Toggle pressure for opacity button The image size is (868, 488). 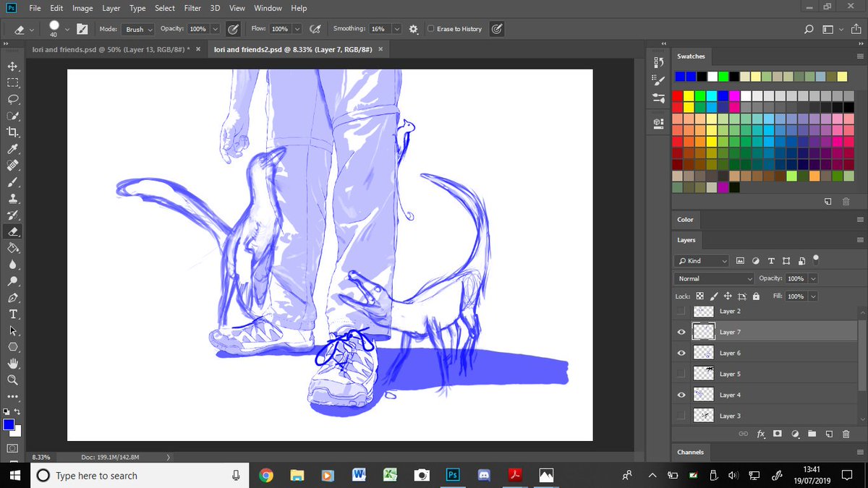[x=233, y=29]
